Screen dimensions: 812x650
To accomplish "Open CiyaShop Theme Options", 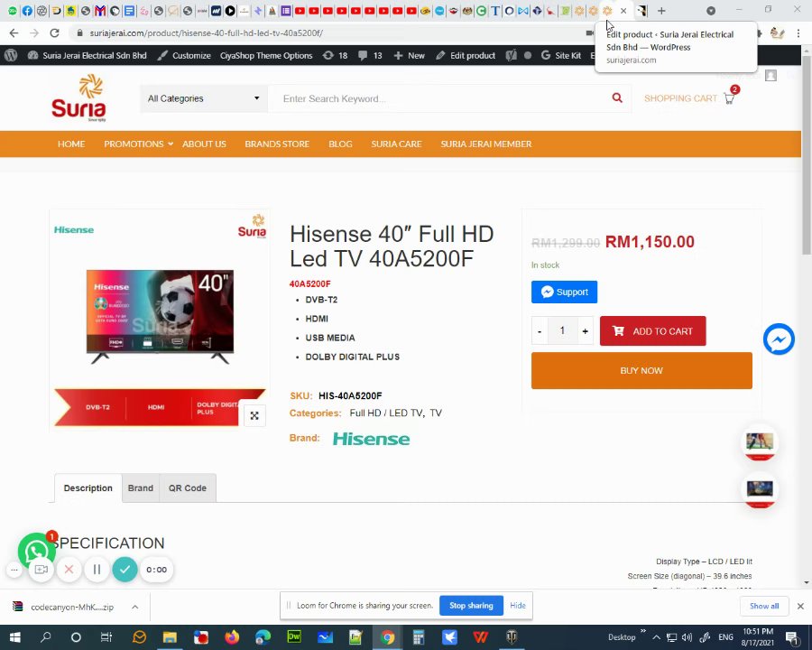I will (x=266, y=55).
